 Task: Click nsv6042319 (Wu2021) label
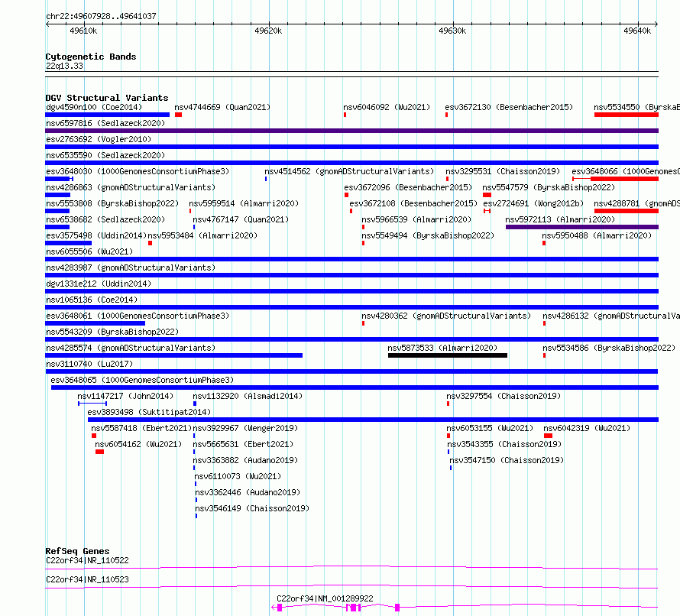pyautogui.click(x=588, y=428)
